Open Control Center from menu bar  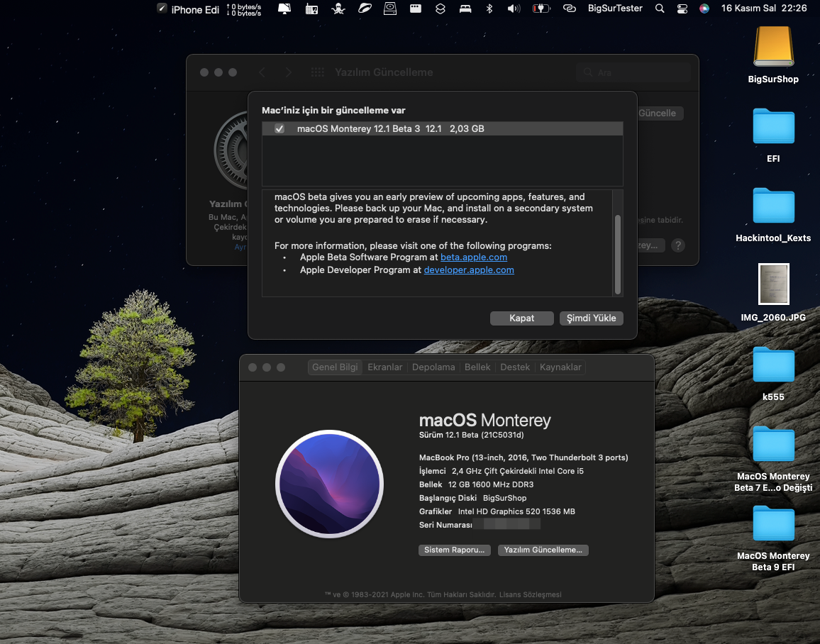pos(682,9)
